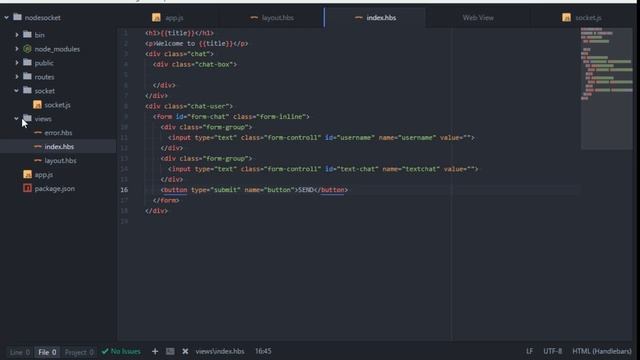This screenshot has height=360, width=640.
Task: Switch to the Web View tab
Action: point(478,18)
